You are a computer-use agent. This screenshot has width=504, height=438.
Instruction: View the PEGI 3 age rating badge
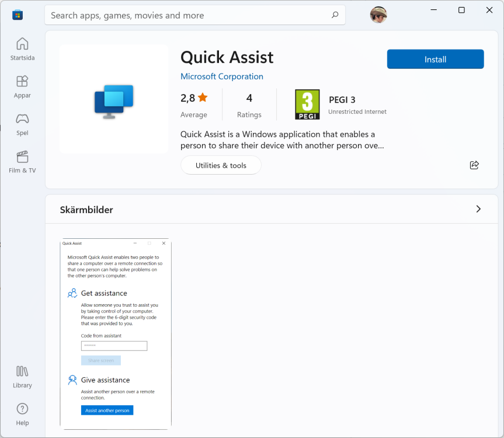tap(307, 105)
